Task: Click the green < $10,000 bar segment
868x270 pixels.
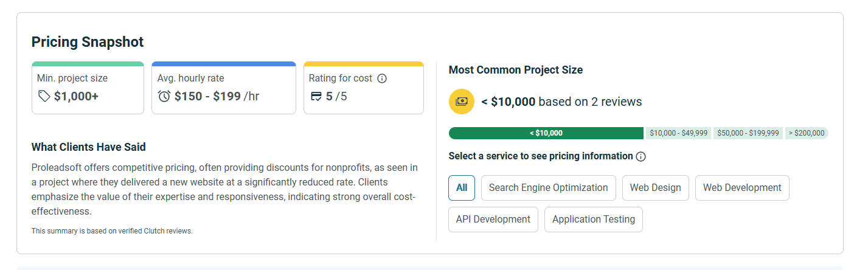Action: click(546, 133)
